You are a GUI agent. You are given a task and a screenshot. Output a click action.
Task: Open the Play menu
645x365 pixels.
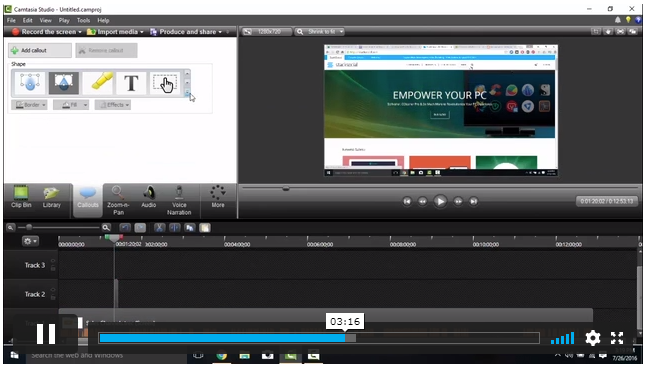tap(64, 20)
